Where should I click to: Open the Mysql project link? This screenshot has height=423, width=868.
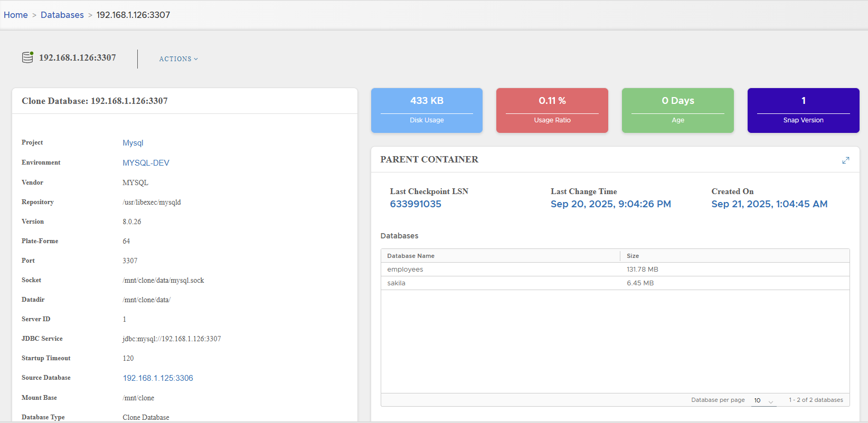(x=133, y=143)
